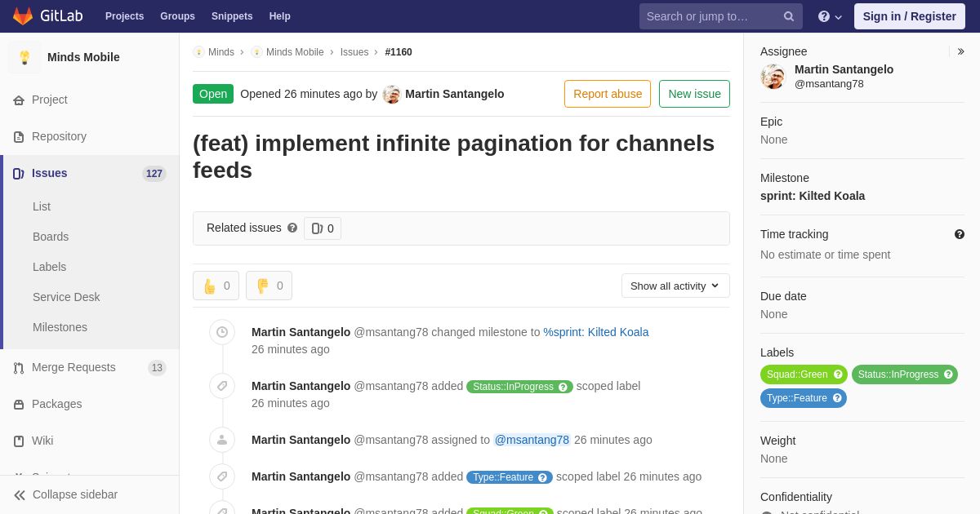Click the search magnifier icon
The image size is (980, 514).
[789, 16]
